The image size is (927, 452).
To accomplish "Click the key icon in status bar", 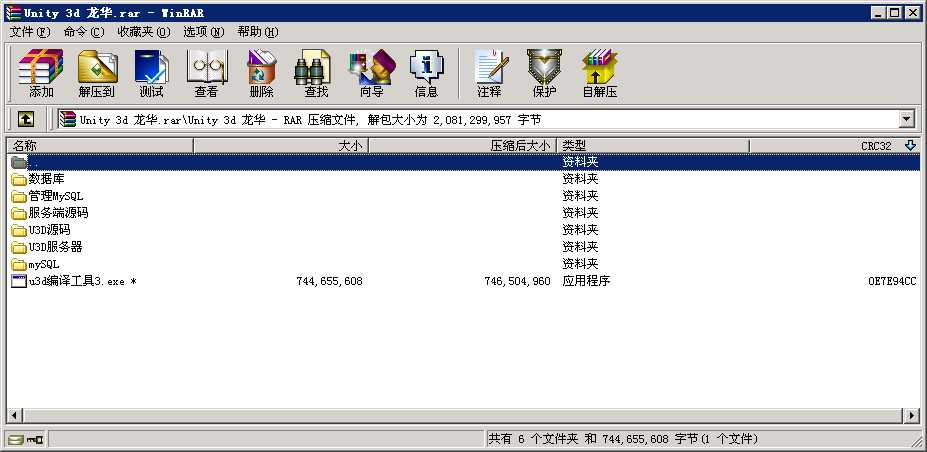I will click(x=35, y=439).
